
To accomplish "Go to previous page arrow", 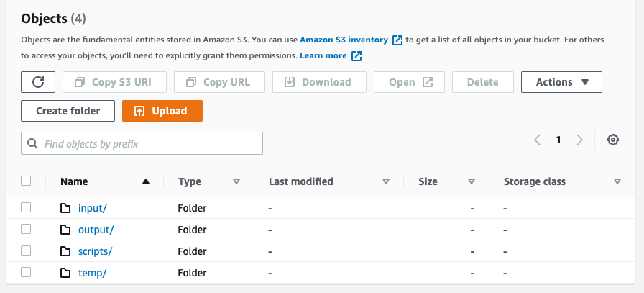I will pos(538,140).
